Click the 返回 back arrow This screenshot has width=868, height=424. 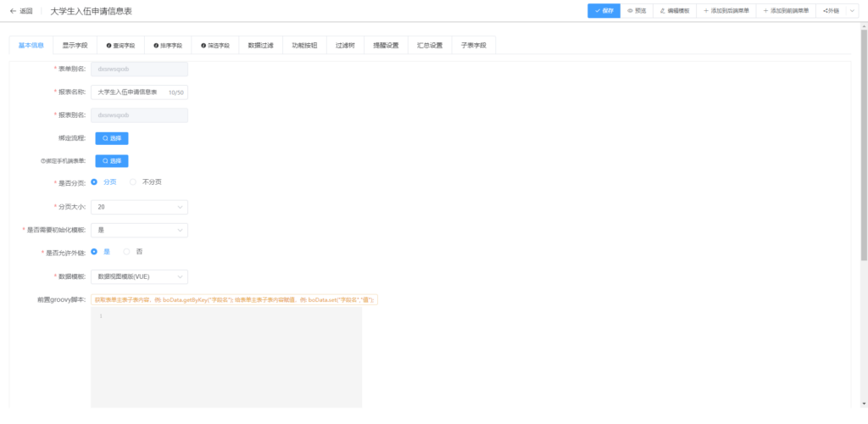(x=13, y=11)
